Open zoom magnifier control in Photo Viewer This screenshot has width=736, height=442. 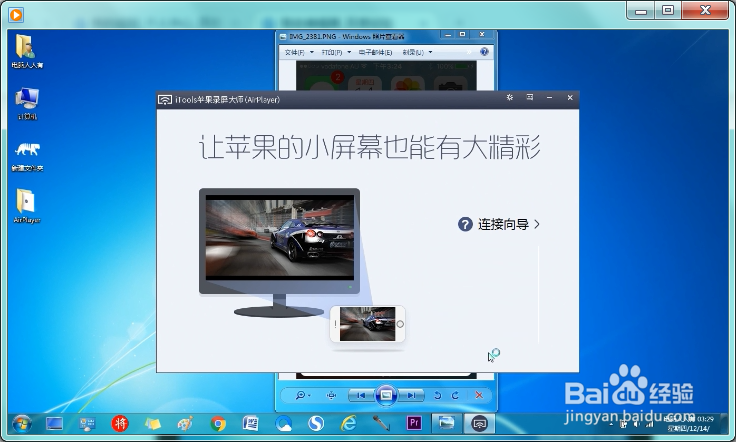[302, 395]
